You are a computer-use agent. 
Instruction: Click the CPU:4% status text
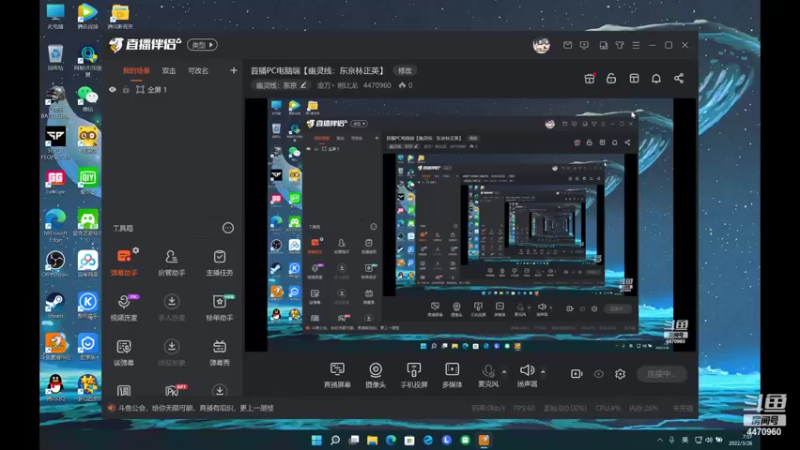pyautogui.click(x=608, y=408)
